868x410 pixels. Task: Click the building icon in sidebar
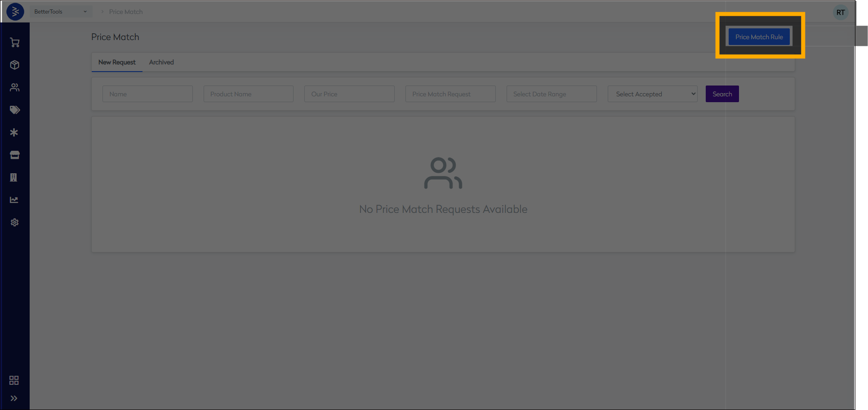tap(14, 177)
